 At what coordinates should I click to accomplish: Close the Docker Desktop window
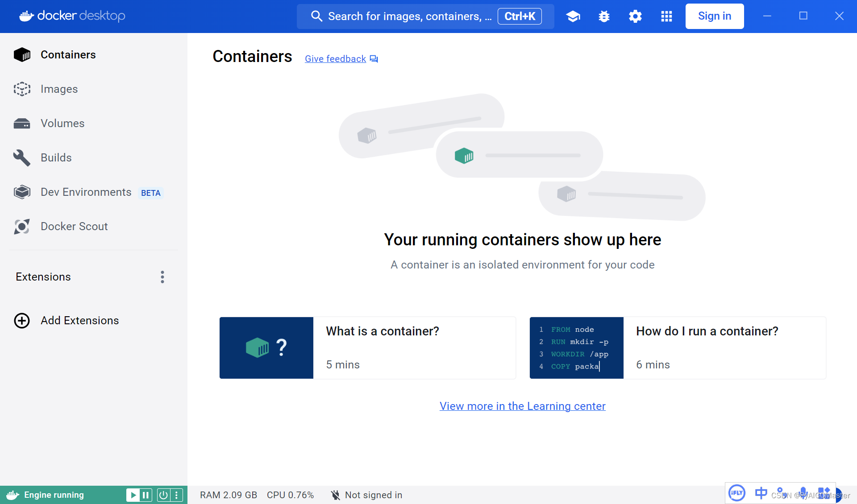(839, 16)
